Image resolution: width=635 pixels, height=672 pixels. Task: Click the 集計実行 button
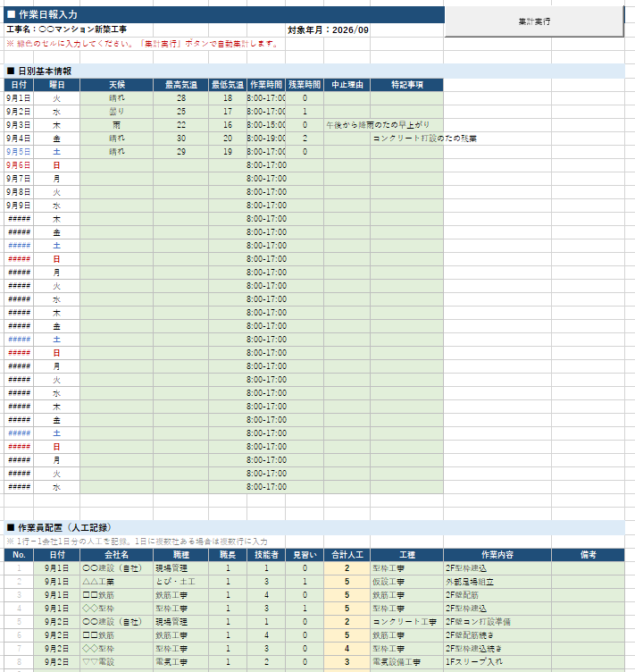point(534,21)
